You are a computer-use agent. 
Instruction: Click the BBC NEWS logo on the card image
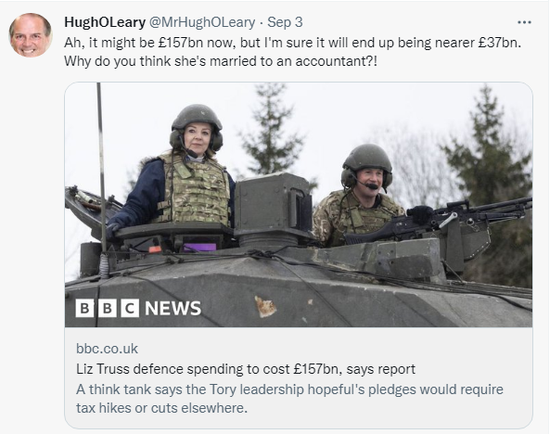138,308
